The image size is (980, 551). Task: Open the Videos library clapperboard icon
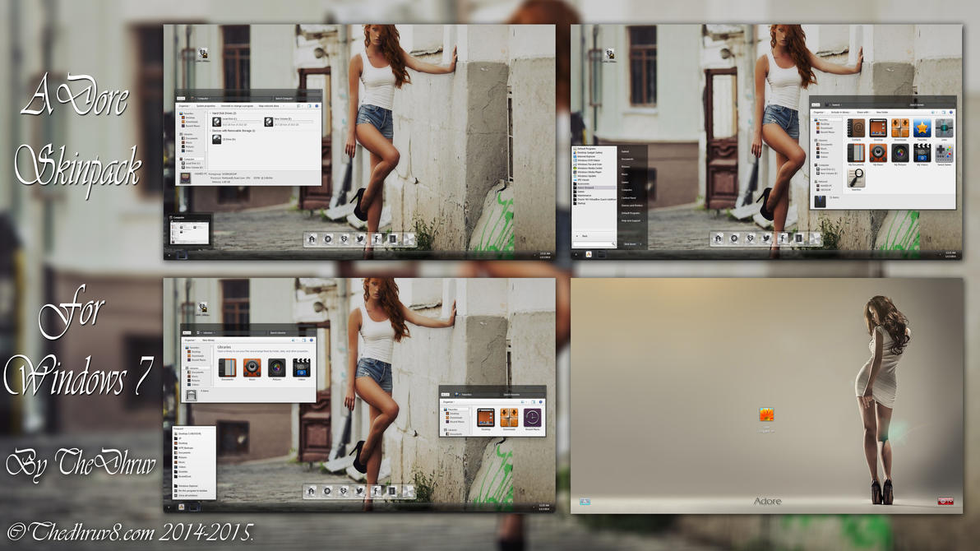302,368
